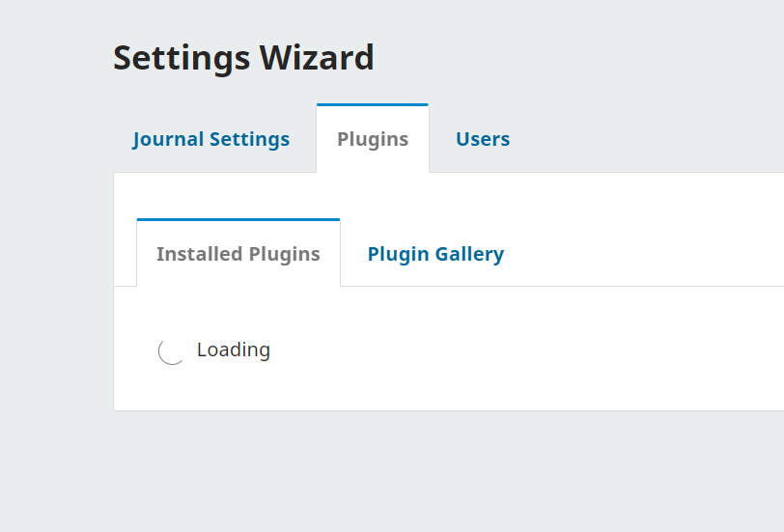Click the blank tab strip right of Users

(x=657, y=139)
